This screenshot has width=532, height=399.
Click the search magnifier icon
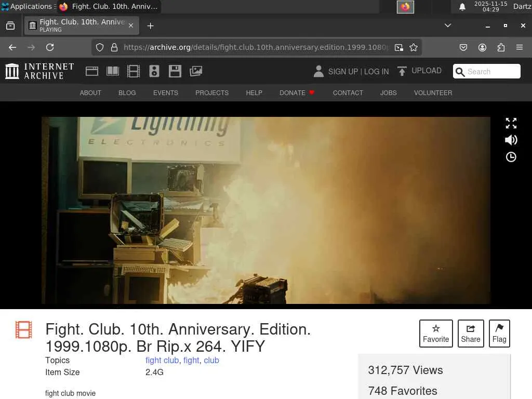tap(460, 72)
